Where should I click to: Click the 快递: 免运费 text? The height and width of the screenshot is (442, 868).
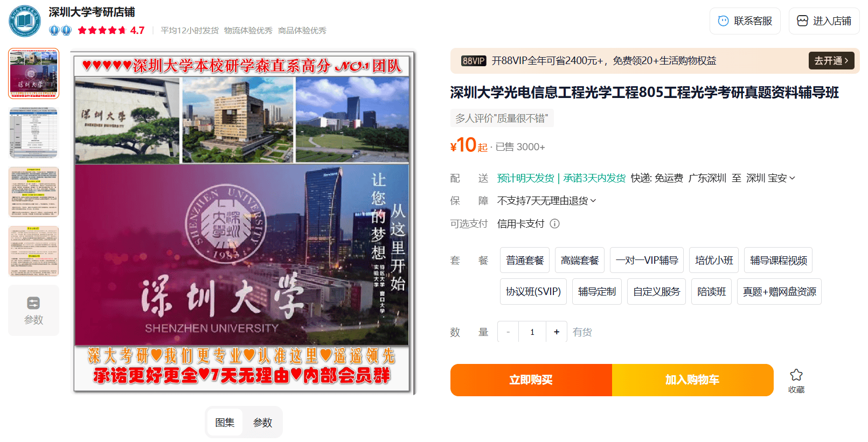click(657, 178)
